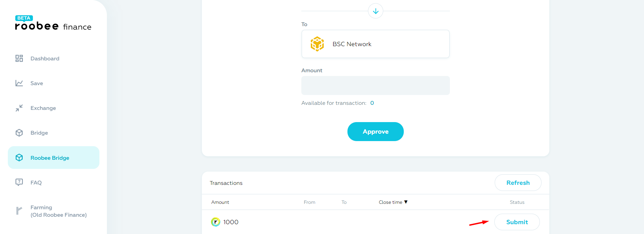
Task: Click the swap direction down-arrow icon
Action: point(376,11)
